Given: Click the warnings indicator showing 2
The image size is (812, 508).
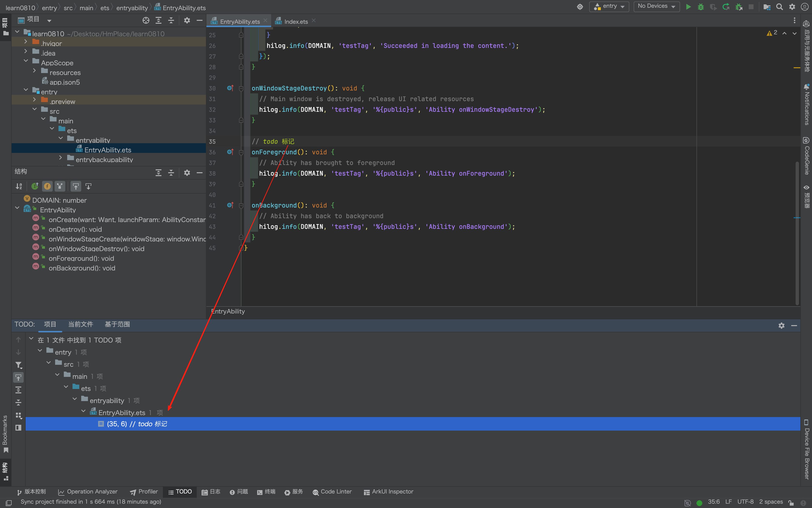Looking at the screenshot, I should click(x=772, y=33).
